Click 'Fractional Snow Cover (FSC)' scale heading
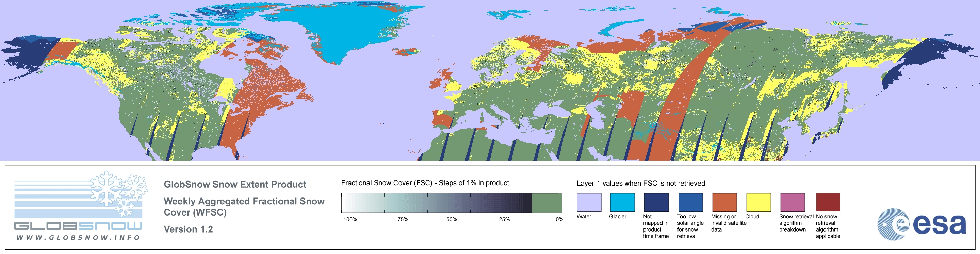Viewport: 980px width, 254px height. pyautogui.click(x=425, y=183)
